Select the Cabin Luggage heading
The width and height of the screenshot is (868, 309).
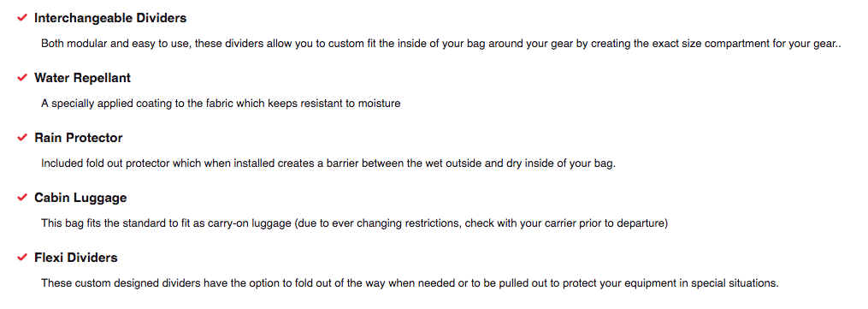click(80, 198)
